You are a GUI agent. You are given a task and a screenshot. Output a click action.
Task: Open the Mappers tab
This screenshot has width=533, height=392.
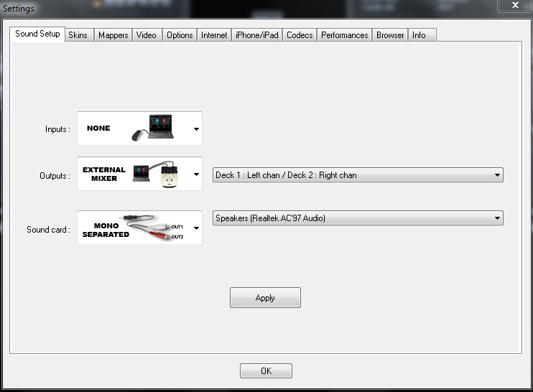[x=113, y=35]
